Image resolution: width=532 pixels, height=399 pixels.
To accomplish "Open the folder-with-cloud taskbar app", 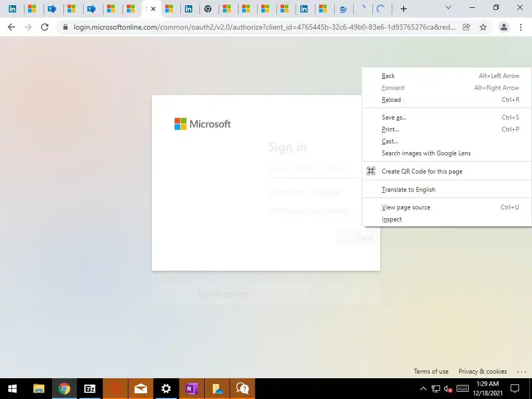I will click(217, 389).
